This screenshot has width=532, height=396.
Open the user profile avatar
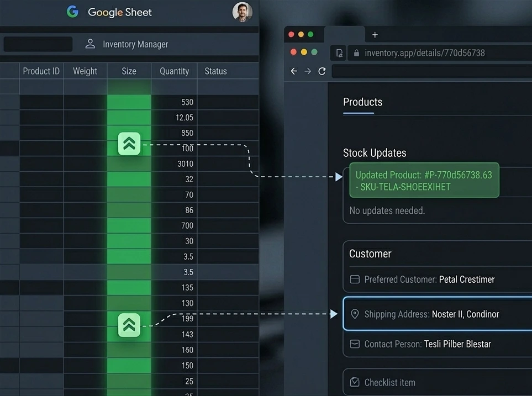point(242,12)
